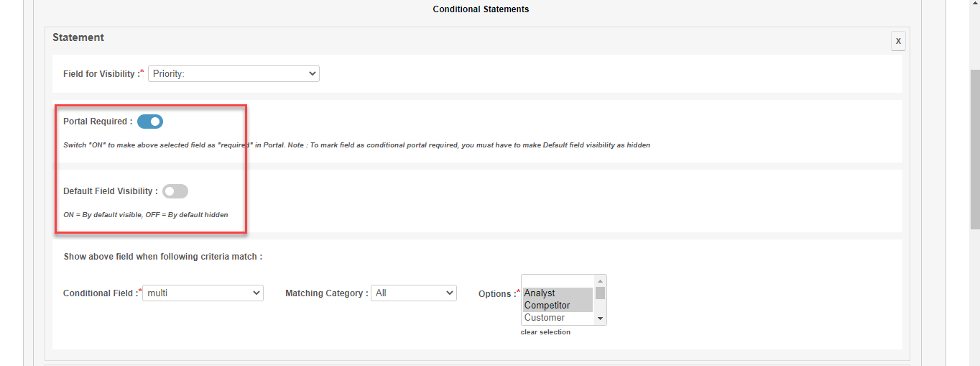Remove the statement with the X button
Image resolution: width=980 pixels, height=366 pixels.
click(898, 41)
